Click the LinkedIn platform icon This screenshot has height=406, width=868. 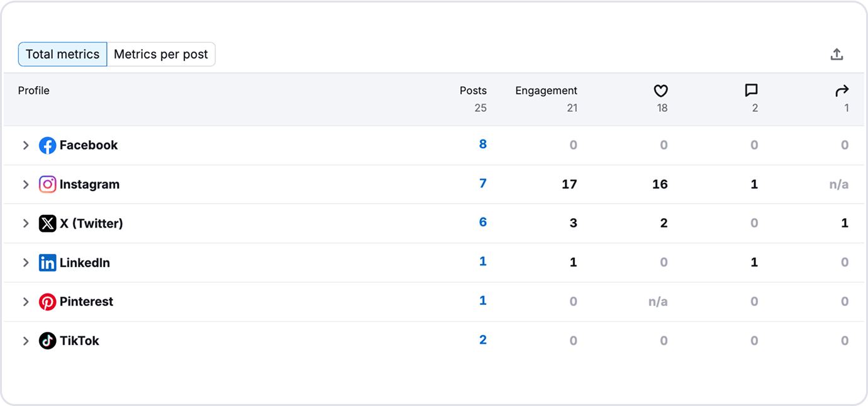[47, 262]
